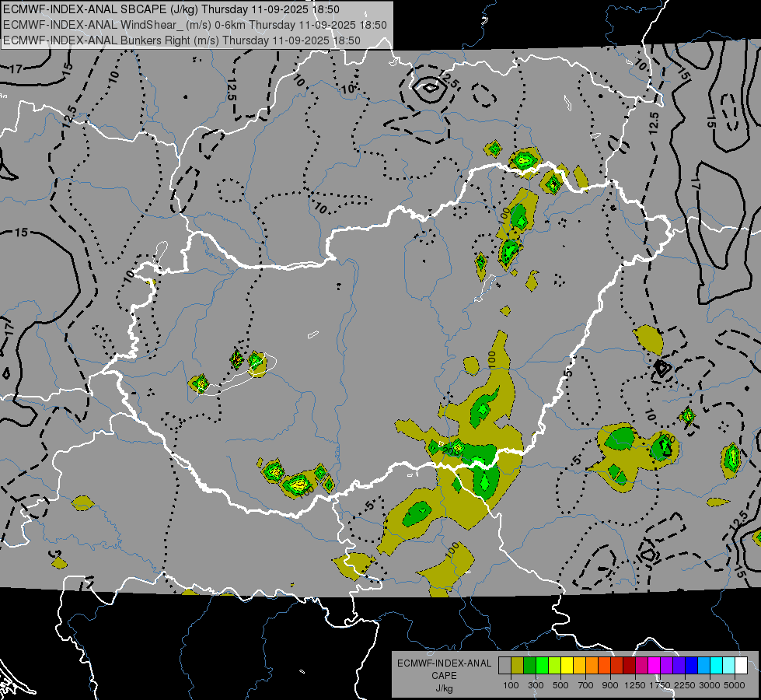Click the legend value 500
761x700 pixels.
point(560,685)
